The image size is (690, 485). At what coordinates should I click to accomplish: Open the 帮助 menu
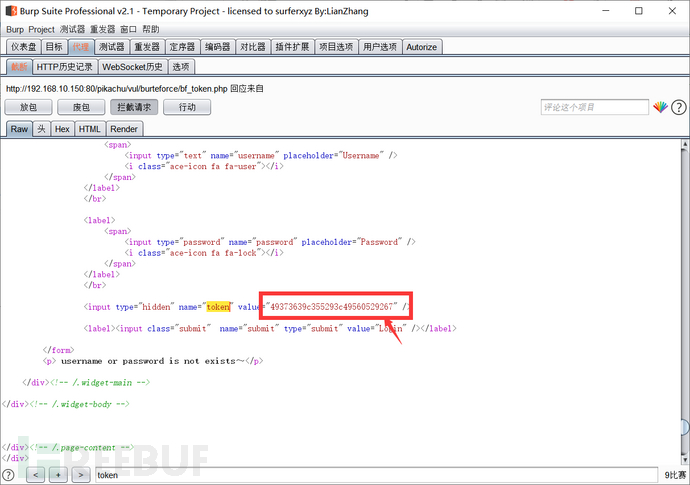pyautogui.click(x=151, y=29)
